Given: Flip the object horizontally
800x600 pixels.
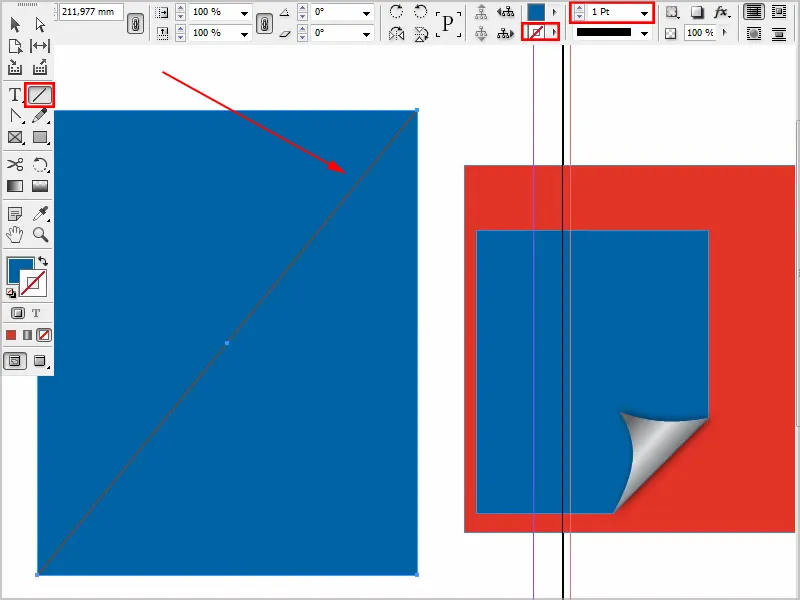Looking at the screenshot, I should point(396,34).
